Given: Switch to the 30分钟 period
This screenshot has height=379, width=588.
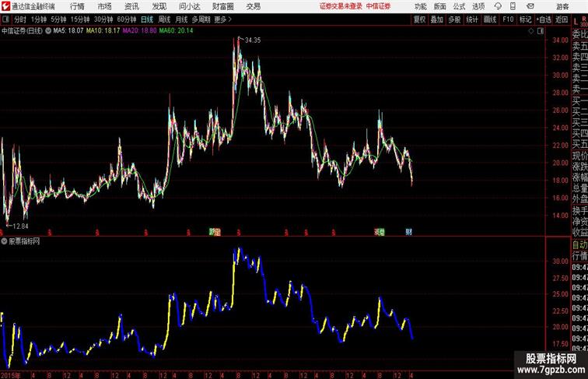Looking at the screenshot, I should 103,19.
